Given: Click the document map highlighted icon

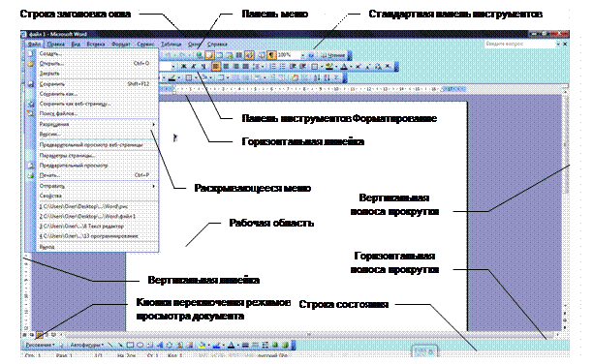Looking at the screenshot, I should tap(249, 55).
